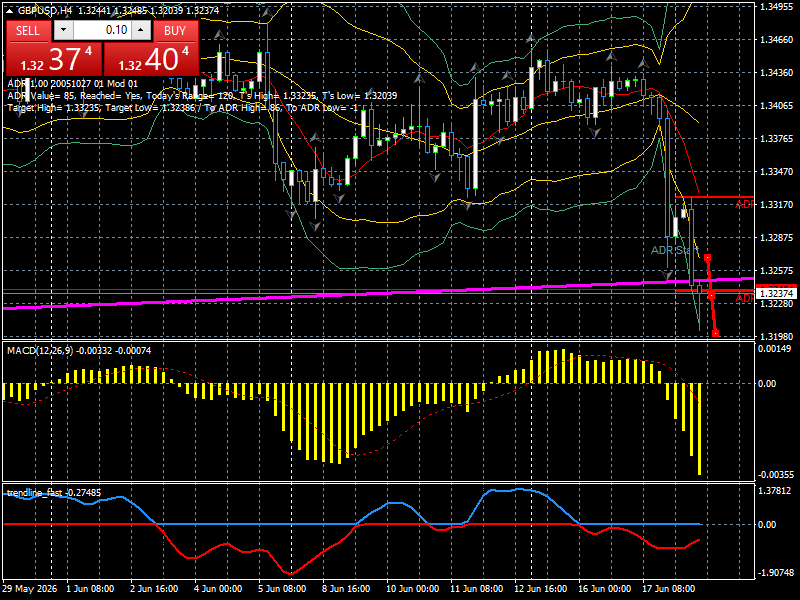This screenshot has height=600, width=800.
Task: Click the 17 Jun 08:00 time label
Action: (x=668, y=589)
